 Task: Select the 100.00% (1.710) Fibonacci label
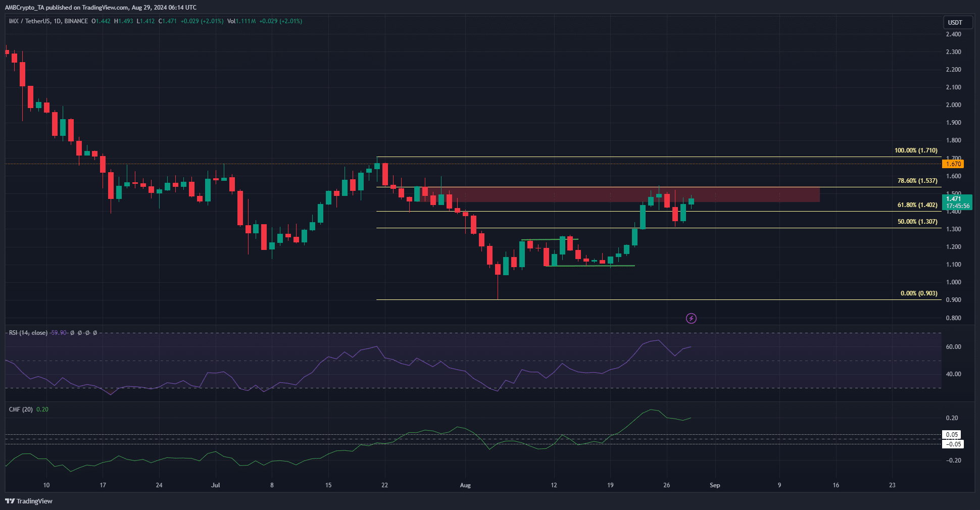pyautogui.click(x=916, y=150)
